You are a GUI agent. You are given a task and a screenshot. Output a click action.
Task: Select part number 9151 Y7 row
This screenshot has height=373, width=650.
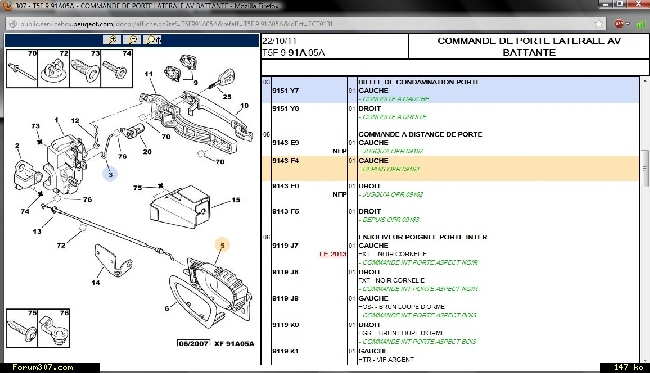450,90
